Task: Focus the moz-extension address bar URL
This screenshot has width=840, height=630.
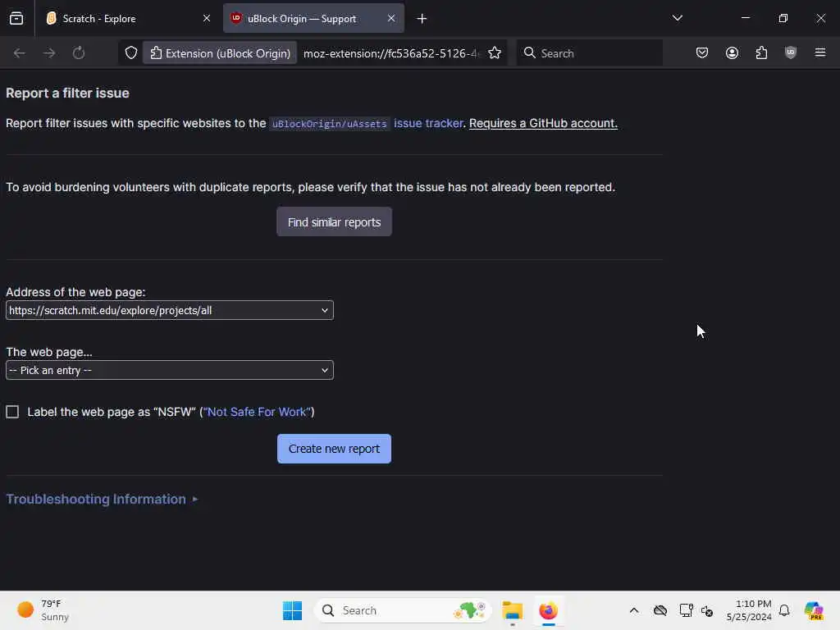Action: tap(390, 53)
